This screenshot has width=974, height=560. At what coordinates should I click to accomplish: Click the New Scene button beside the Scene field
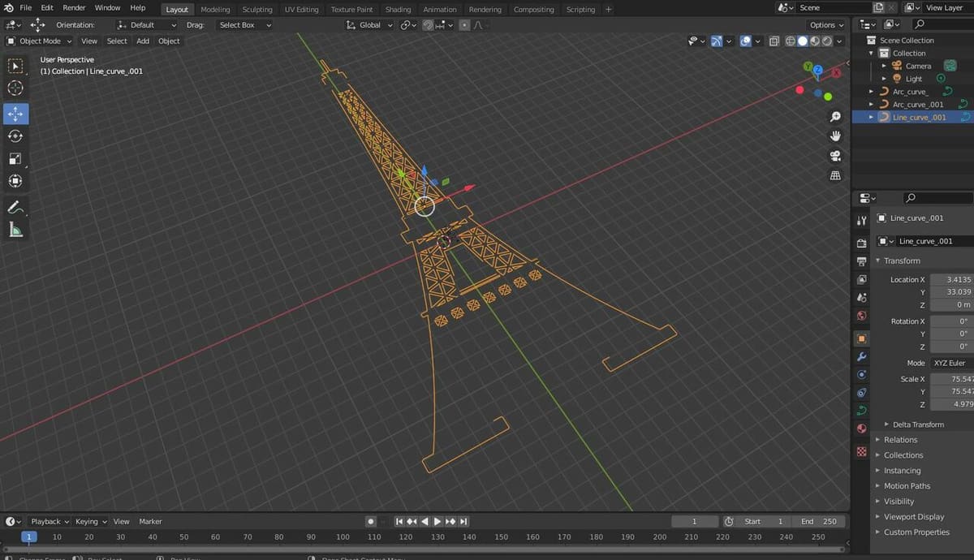point(879,7)
